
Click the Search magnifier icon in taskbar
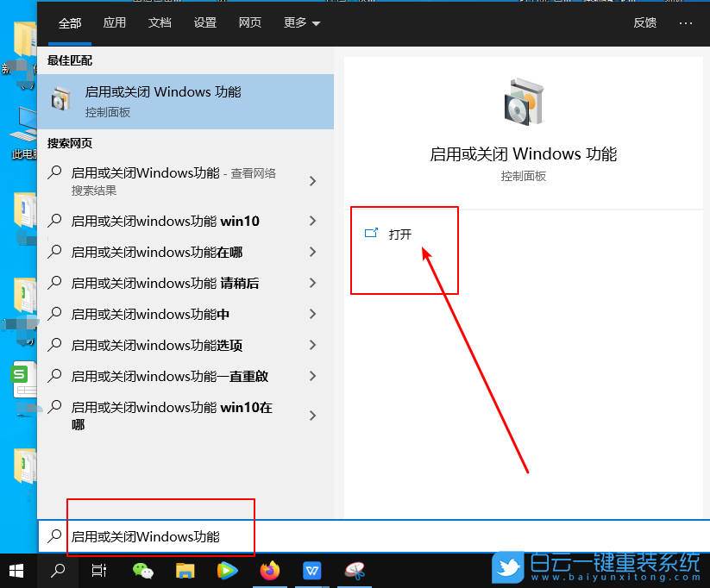coord(57,570)
